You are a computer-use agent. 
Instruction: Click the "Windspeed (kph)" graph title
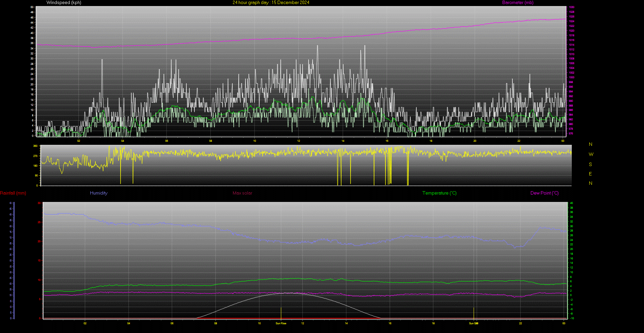[x=64, y=3]
